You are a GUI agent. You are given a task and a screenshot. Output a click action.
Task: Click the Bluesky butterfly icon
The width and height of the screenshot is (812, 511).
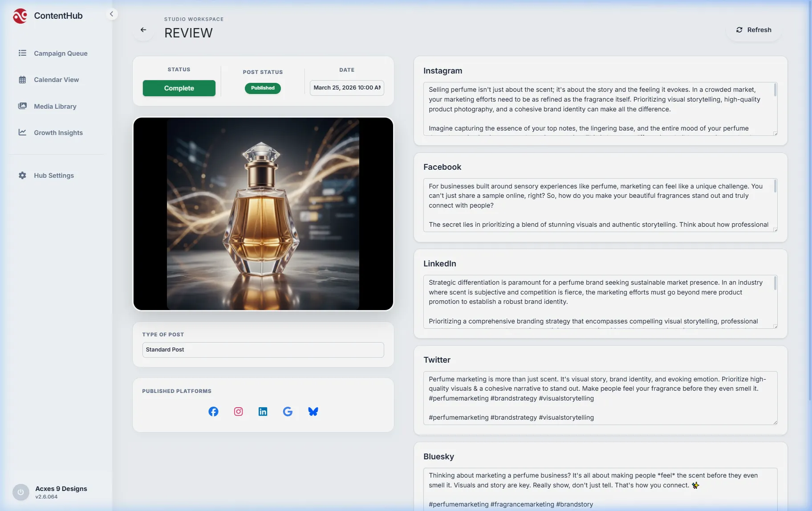pos(313,411)
